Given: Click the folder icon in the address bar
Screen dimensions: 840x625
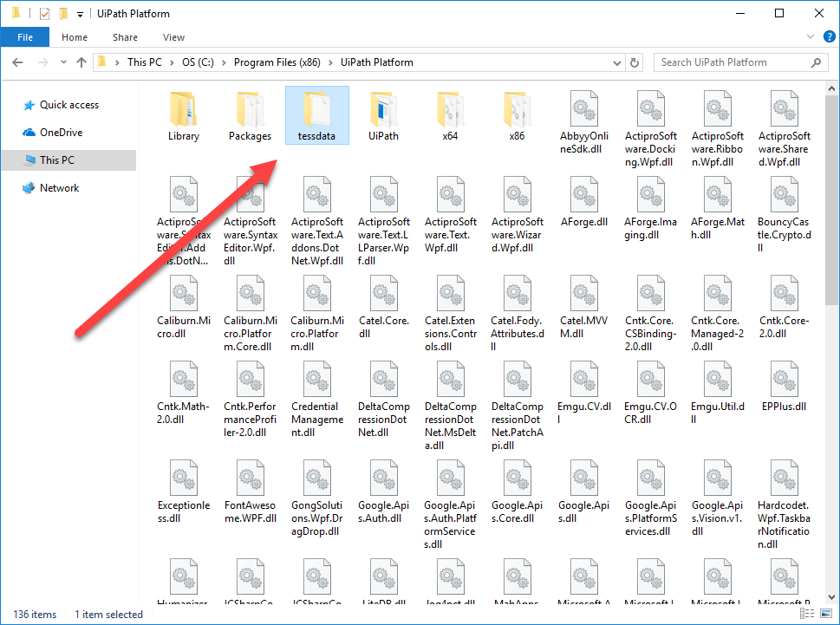Looking at the screenshot, I should click(x=101, y=62).
